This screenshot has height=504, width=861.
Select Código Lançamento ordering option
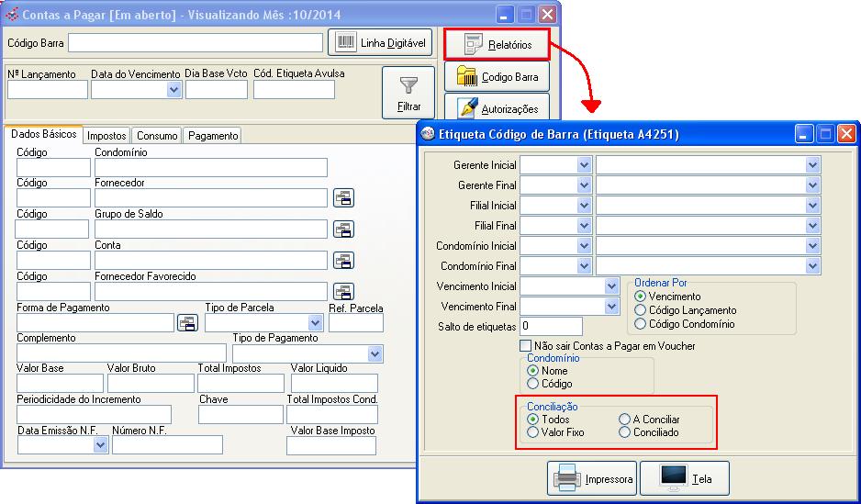coord(640,310)
